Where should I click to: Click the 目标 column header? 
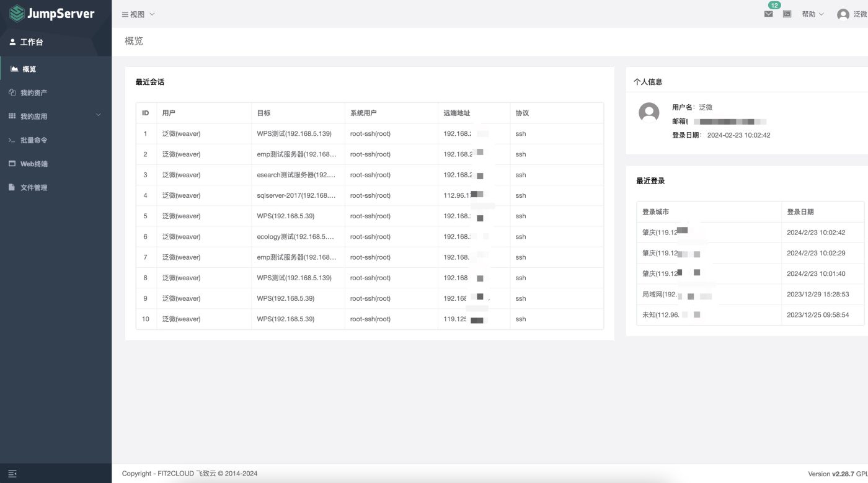[263, 113]
